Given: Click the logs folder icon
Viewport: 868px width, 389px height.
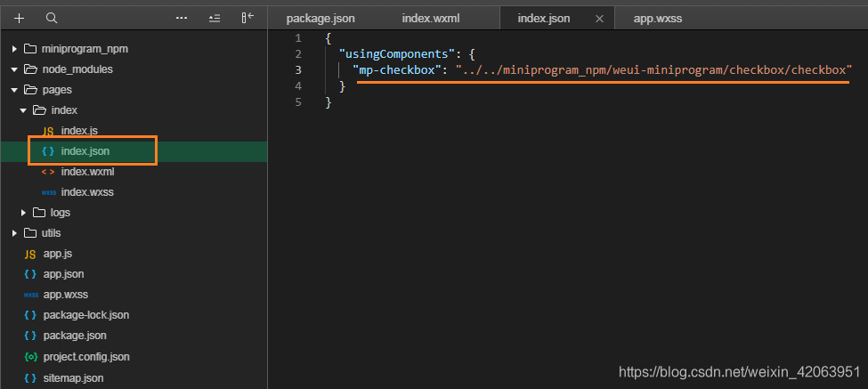Looking at the screenshot, I should point(39,212).
